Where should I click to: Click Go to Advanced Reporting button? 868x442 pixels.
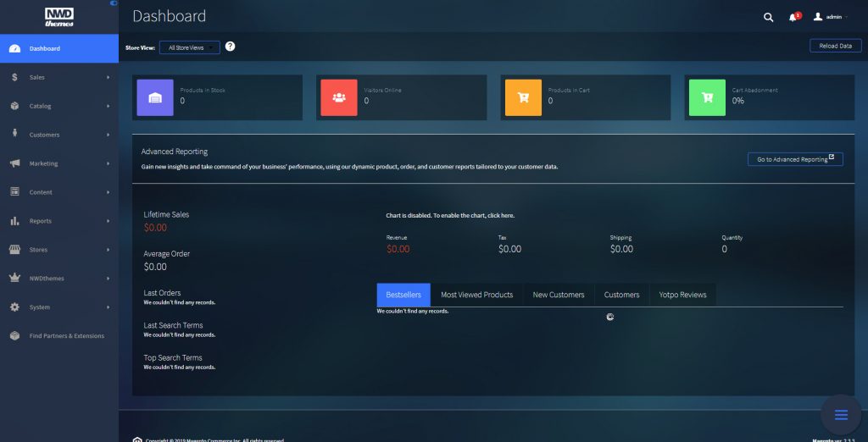[x=795, y=159]
